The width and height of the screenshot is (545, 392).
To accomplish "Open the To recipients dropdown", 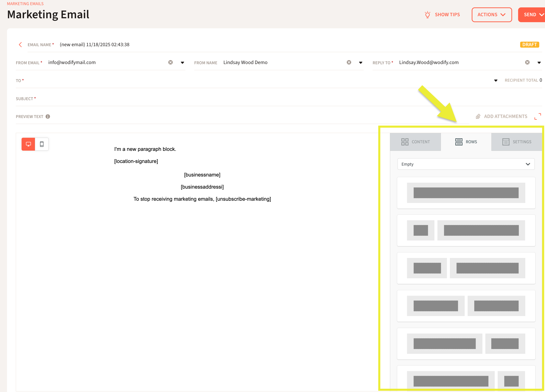I will 496,80.
